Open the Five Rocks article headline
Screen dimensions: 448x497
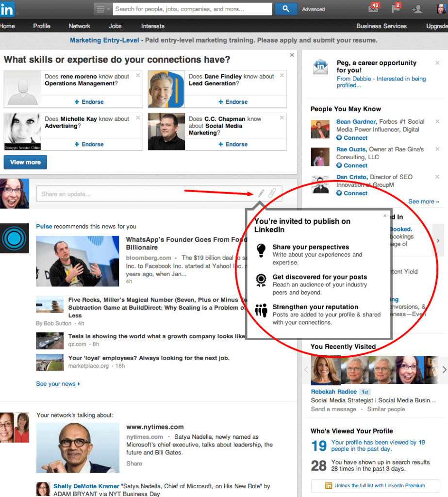coord(158,307)
